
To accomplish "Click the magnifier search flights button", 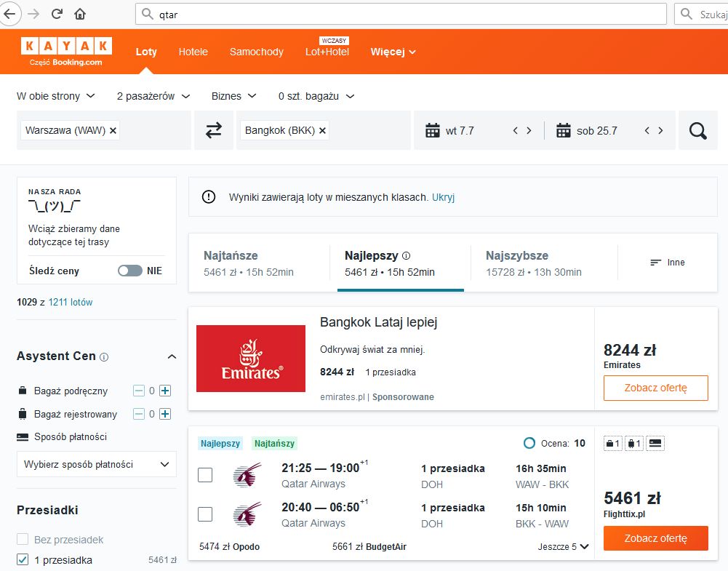I will [x=698, y=130].
